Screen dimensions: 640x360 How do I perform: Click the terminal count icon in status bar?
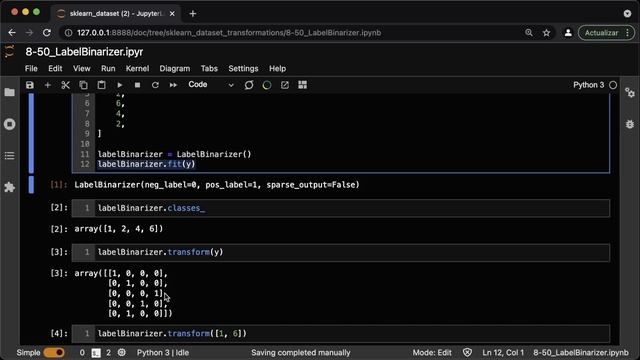tap(96, 353)
